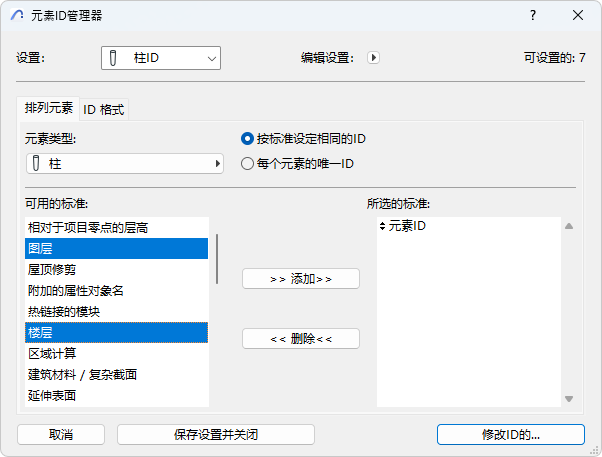Image resolution: width=602 pixels, height=457 pixels.
Task: Click the 删除 button
Action: [300, 339]
